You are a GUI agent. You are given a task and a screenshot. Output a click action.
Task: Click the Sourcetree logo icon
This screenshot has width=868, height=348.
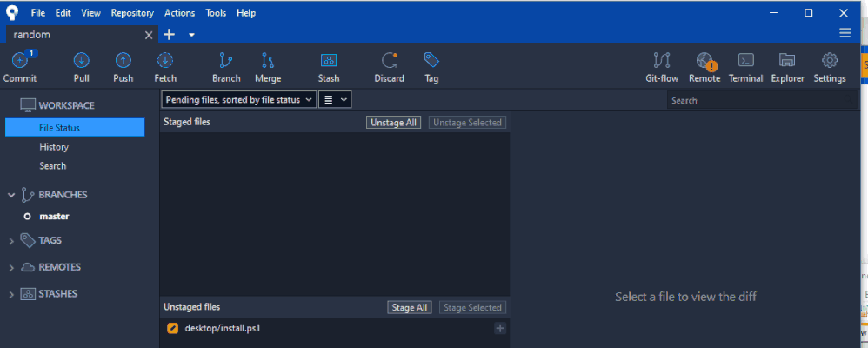coord(12,12)
